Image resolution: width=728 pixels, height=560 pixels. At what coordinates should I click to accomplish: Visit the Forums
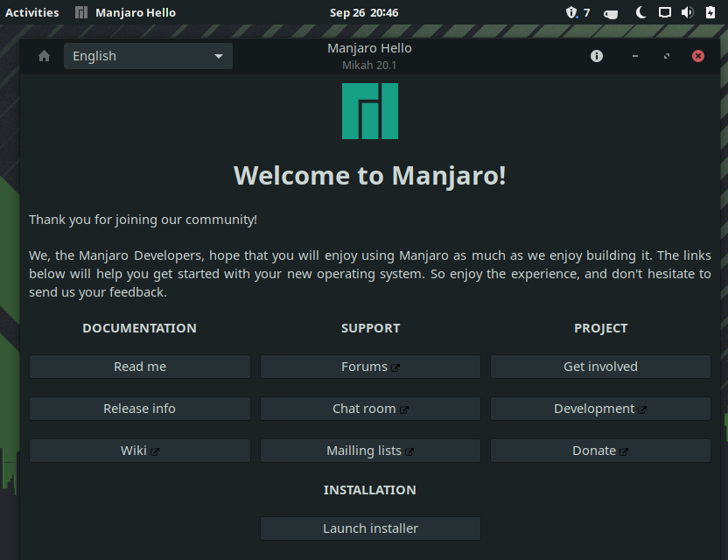(x=370, y=367)
